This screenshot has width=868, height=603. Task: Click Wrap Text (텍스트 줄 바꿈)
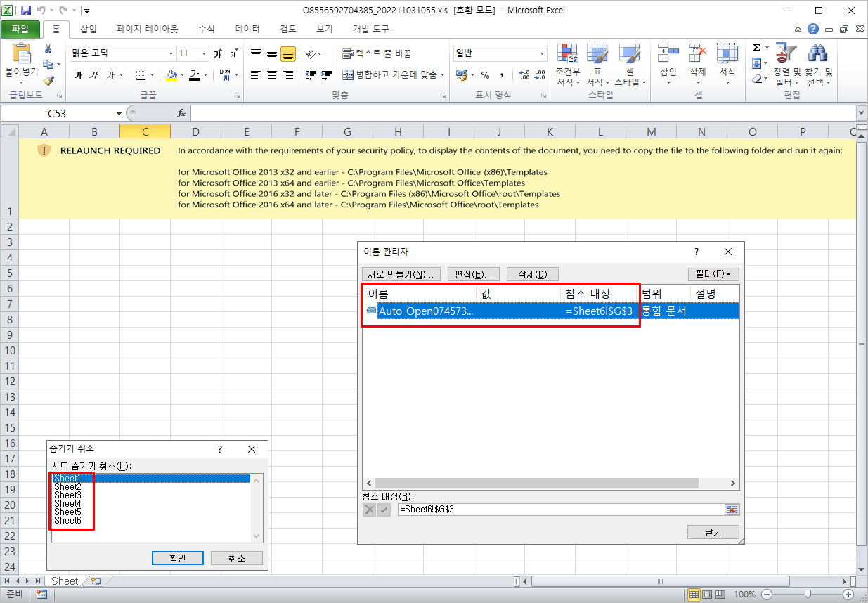coord(377,54)
